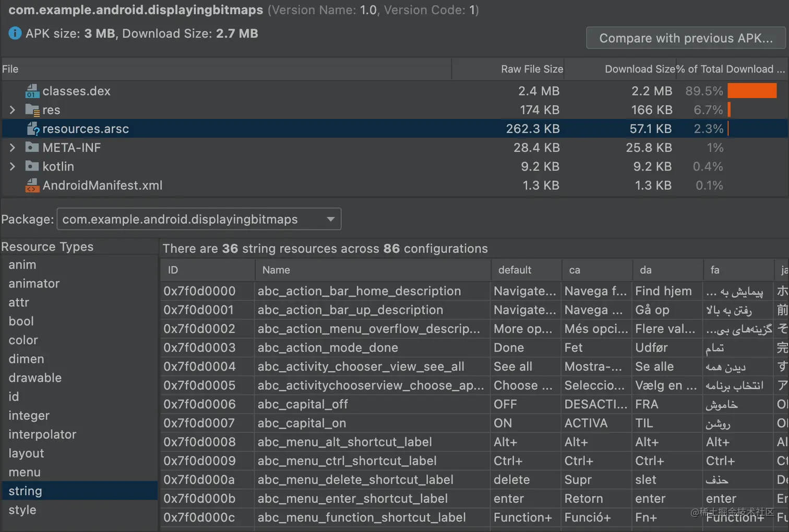Click the classes.dex file icon
The width and height of the screenshot is (789, 532).
[x=32, y=91]
